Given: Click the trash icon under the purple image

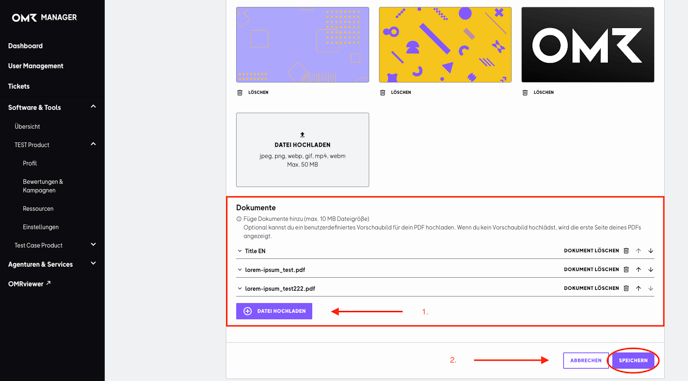Looking at the screenshot, I should coord(240,93).
